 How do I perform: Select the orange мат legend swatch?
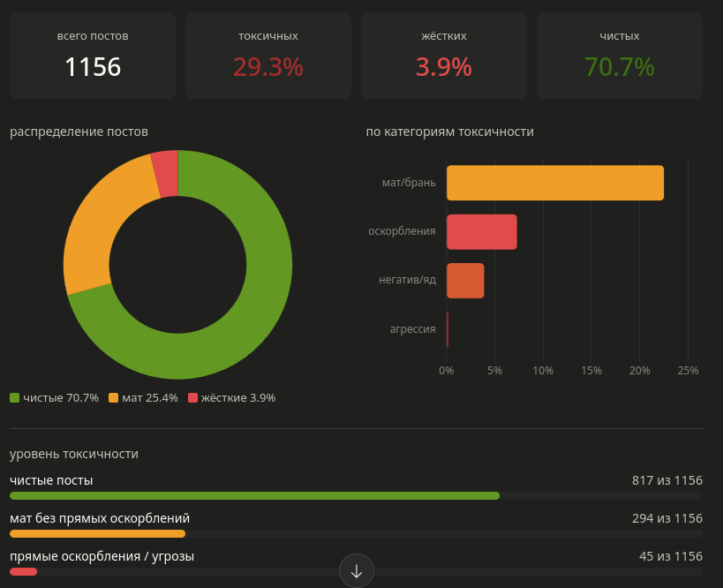[x=113, y=397]
